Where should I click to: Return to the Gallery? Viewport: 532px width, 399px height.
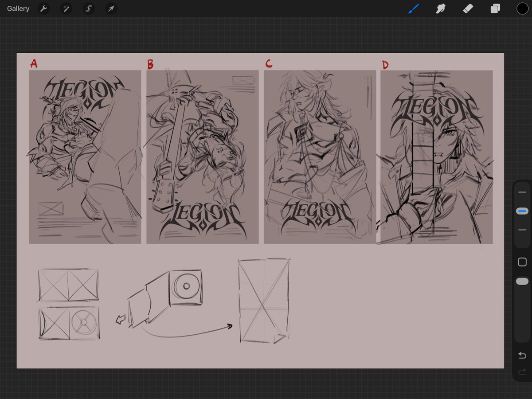point(18,8)
